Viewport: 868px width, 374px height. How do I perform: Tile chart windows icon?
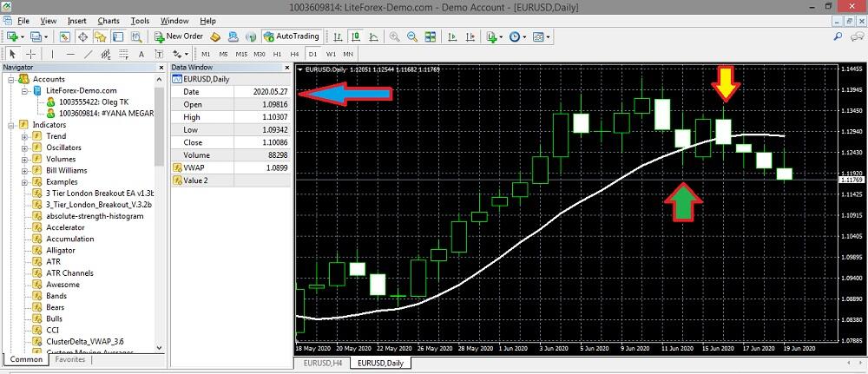pos(430,36)
